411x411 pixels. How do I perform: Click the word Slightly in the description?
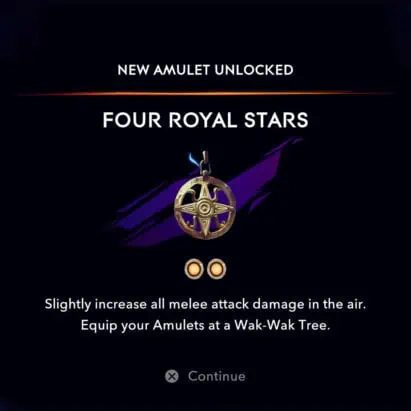[x=68, y=305]
